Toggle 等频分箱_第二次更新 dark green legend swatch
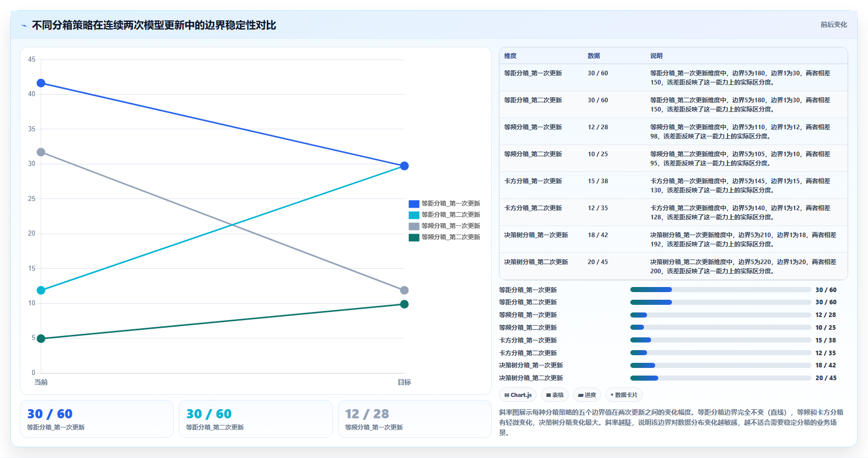The height and width of the screenshot is (458, 868). [414, 237]
